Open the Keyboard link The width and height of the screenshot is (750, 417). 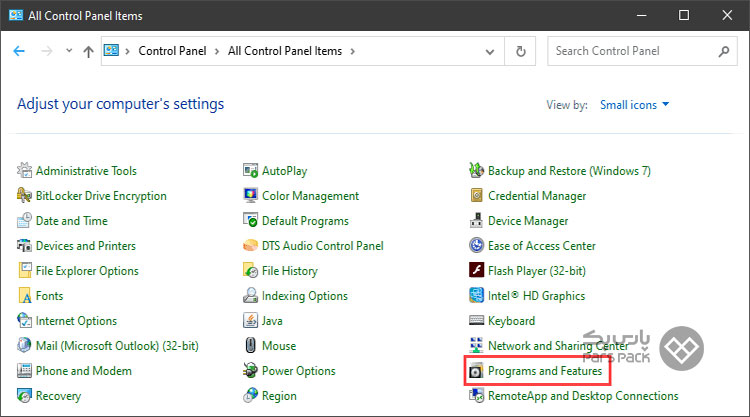coord(511,321)
